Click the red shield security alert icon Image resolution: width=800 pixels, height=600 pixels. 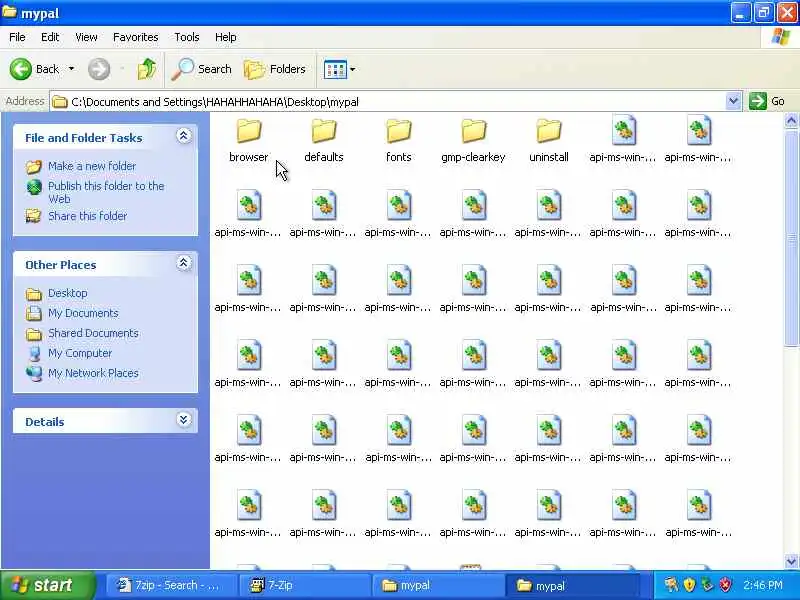pyautogui.click(x=725, y=584)
